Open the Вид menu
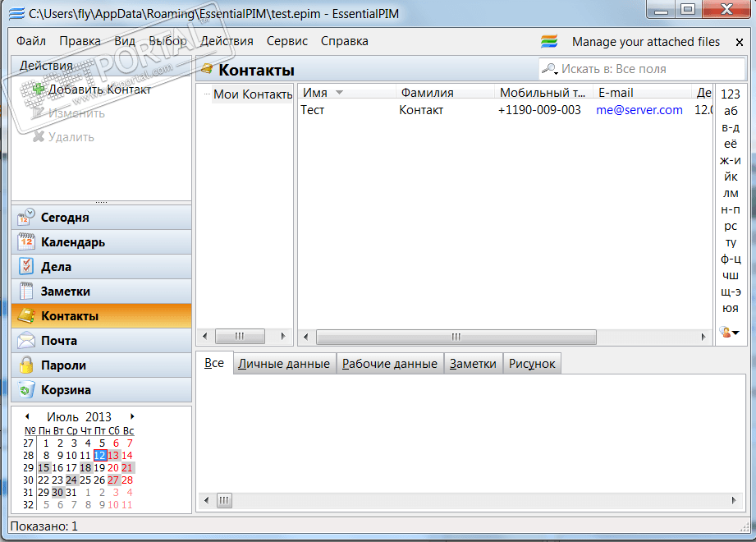Screen dimensions: 756x542 click(125, 41)
